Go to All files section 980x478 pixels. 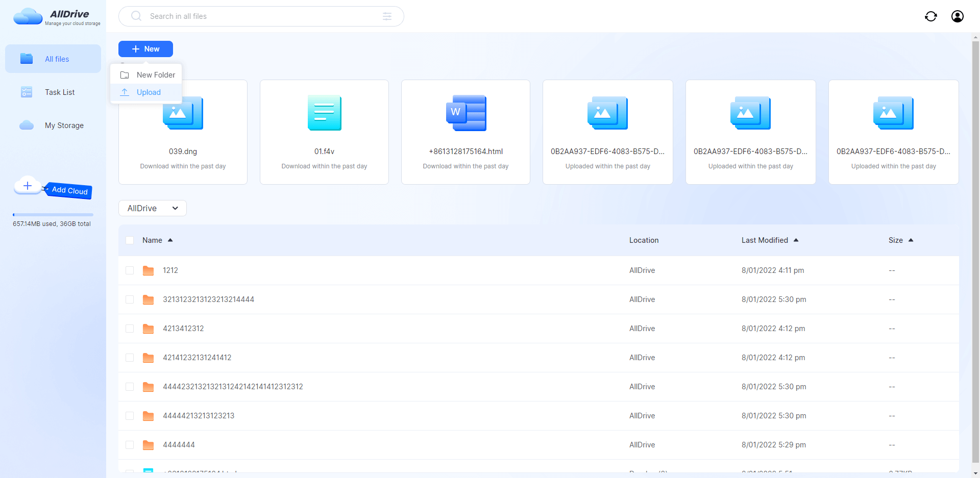click(53, 59)
